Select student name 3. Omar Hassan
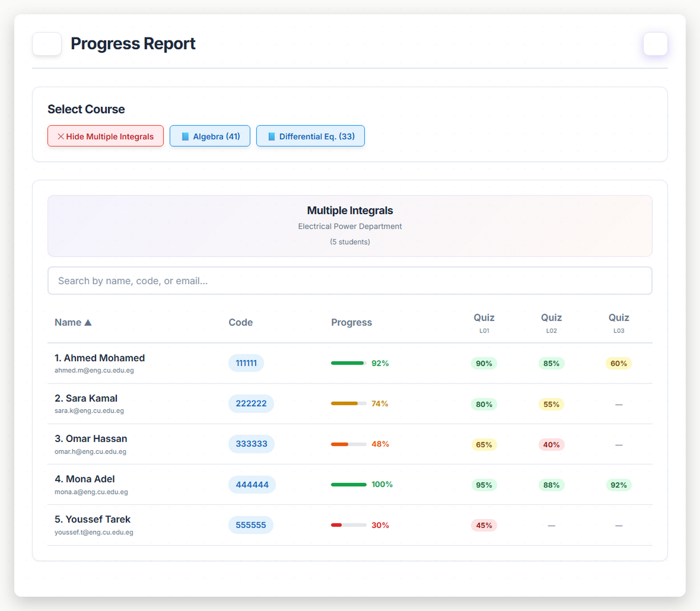The image size is (700, 611). [91, 438]
